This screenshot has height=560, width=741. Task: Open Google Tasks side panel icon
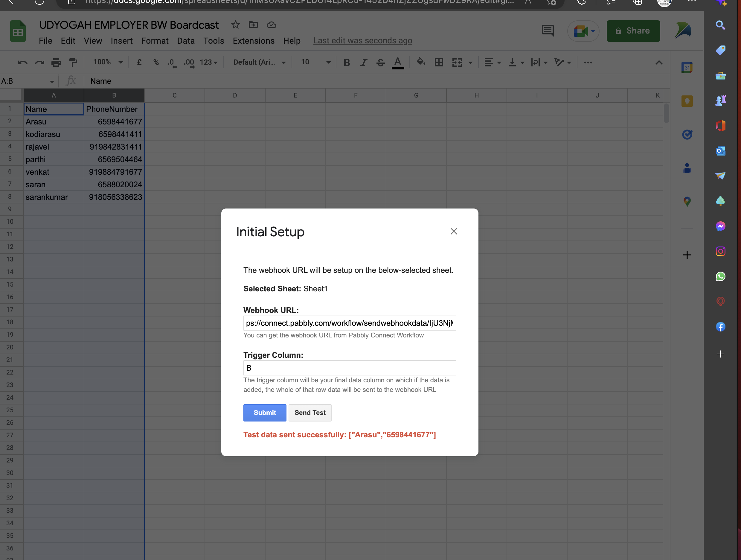pos(687,134)
